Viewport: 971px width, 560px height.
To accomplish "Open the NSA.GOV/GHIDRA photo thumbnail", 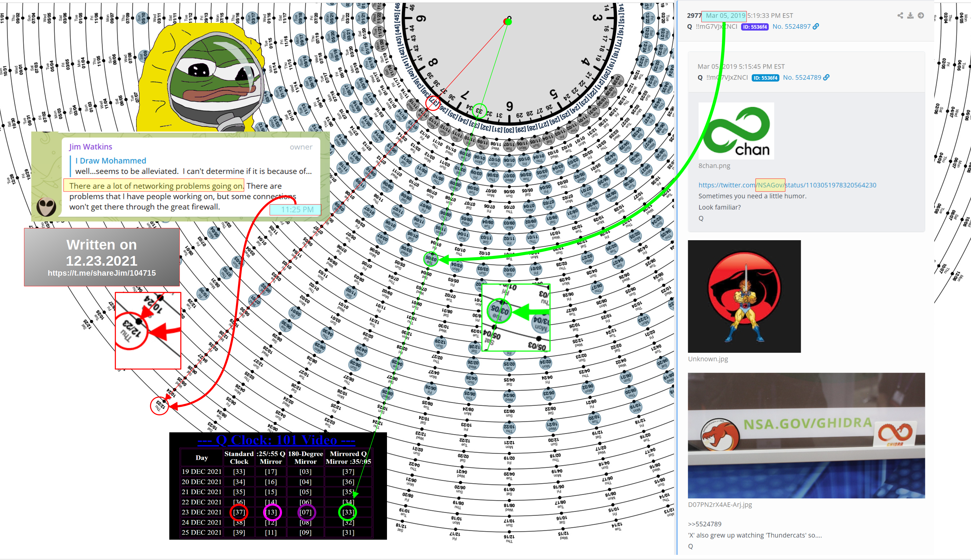I will click(x=806, y=435).
